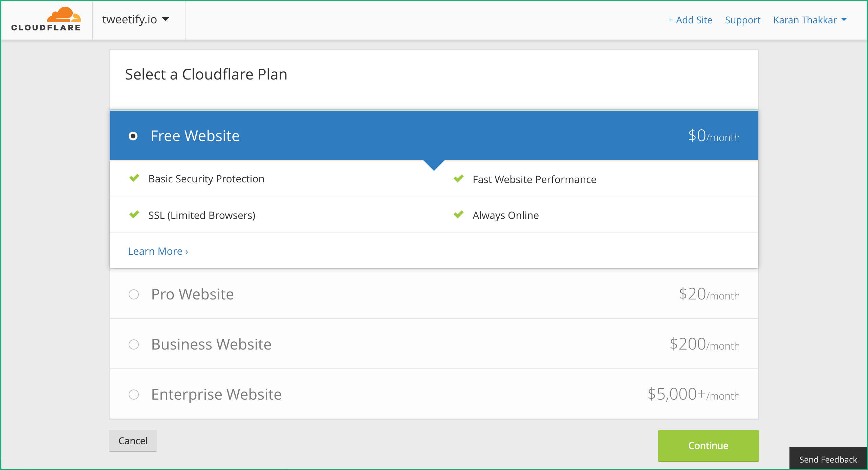Click the chevron next to tweetify.io
868x470 pixels.
click(166, 20)
